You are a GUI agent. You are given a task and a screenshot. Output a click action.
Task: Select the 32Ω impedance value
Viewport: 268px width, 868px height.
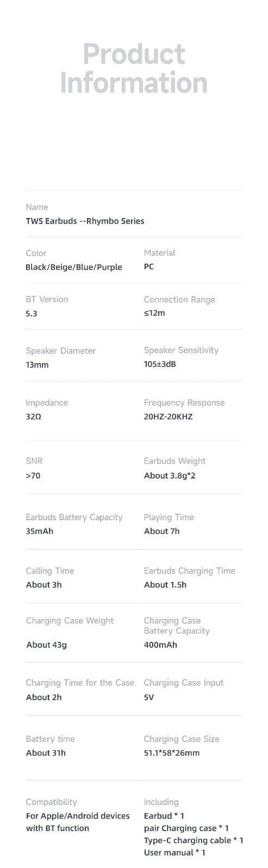[x=33, y=417]
